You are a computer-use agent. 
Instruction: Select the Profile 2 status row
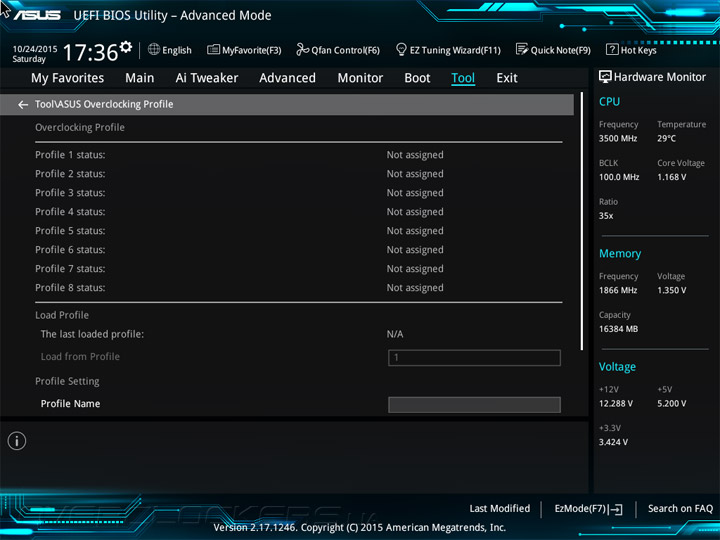[x=298, y=174]
